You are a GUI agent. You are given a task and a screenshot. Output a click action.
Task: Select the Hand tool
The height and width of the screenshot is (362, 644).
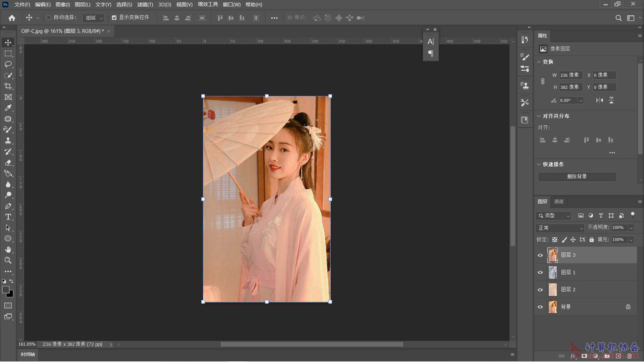pos(8,249)
